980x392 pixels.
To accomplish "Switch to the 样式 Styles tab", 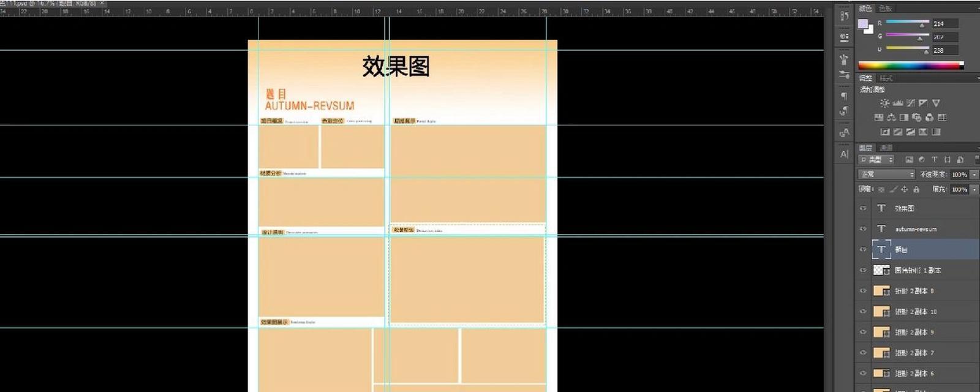I will (x=886, y=78).
